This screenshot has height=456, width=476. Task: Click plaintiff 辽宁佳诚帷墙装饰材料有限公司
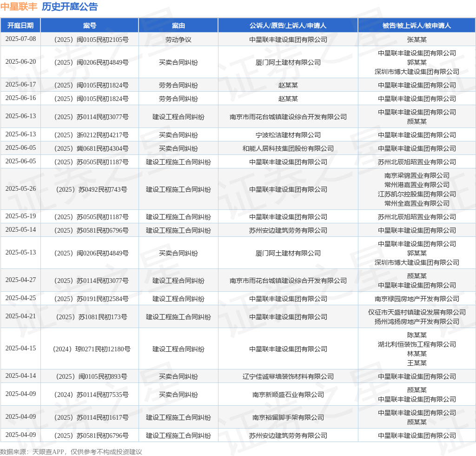(x=288, y=376)
